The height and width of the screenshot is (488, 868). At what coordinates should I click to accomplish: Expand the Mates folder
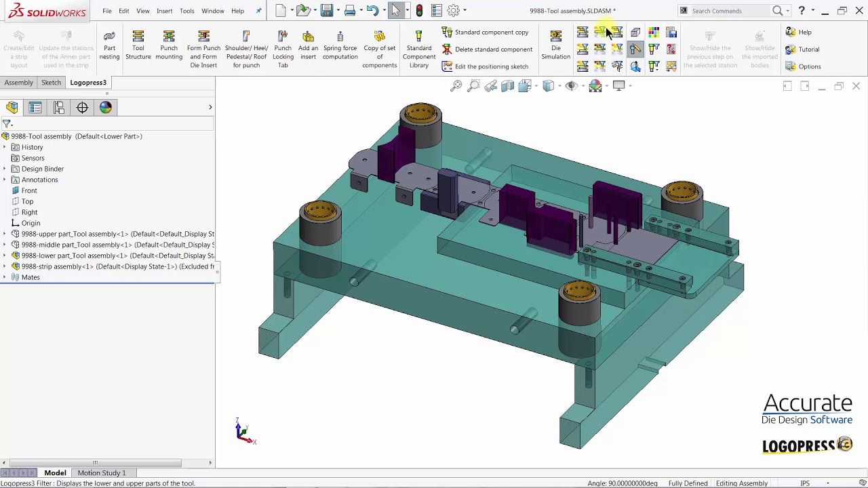tap(5, 277)
